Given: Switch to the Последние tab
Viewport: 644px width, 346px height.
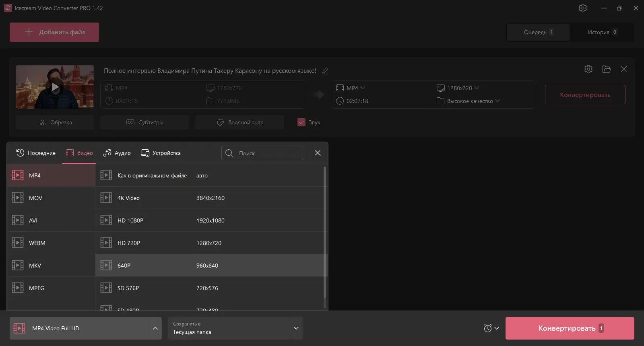Looking at the screenshot, I should click(x=36, y=153).
